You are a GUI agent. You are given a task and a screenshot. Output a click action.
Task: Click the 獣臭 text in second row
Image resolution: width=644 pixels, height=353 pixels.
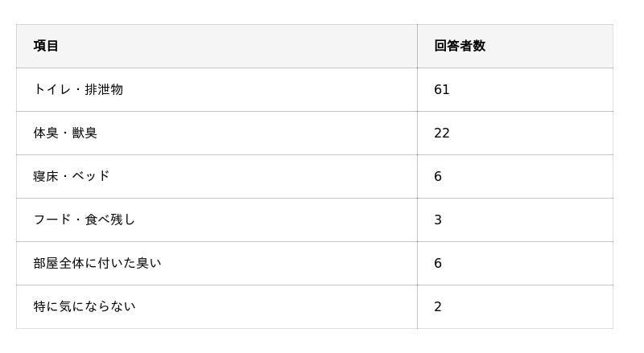85,133
